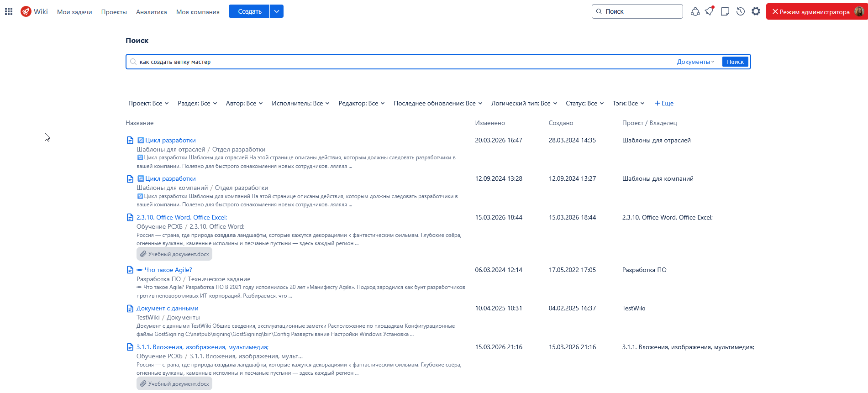Expand the Логический тип: Все filter

[524, 104]
